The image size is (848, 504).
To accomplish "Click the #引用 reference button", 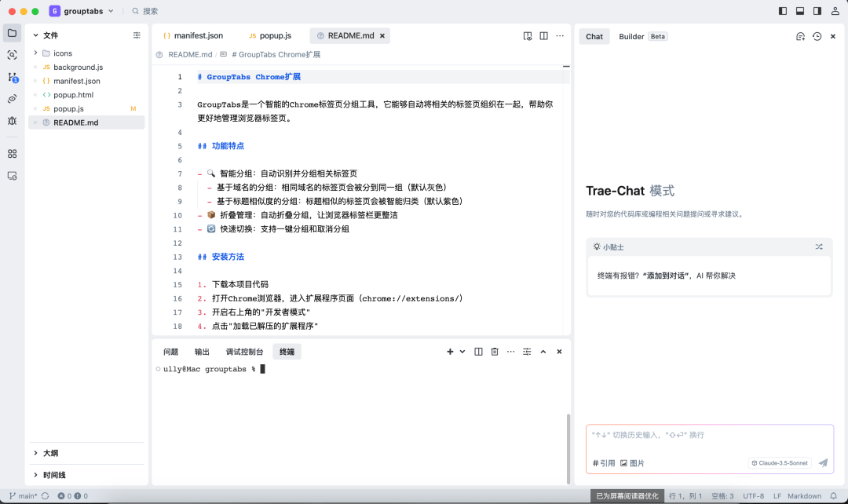I will 604,463.
